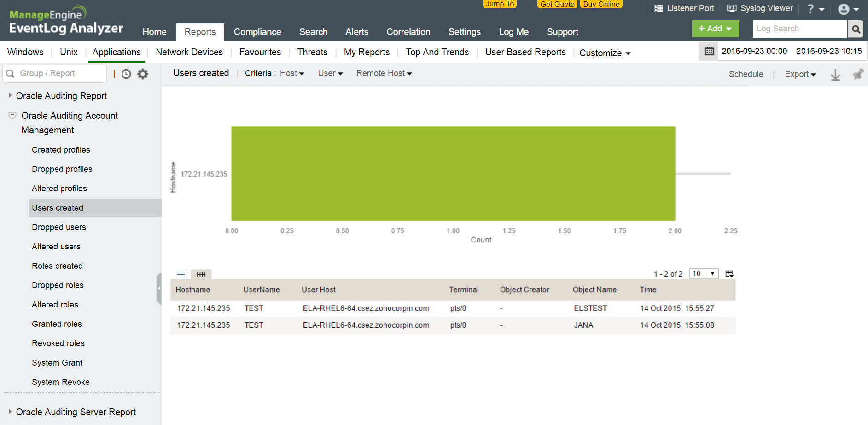
Task: Open the Compliance tab
Action: [x=257, y=32]
